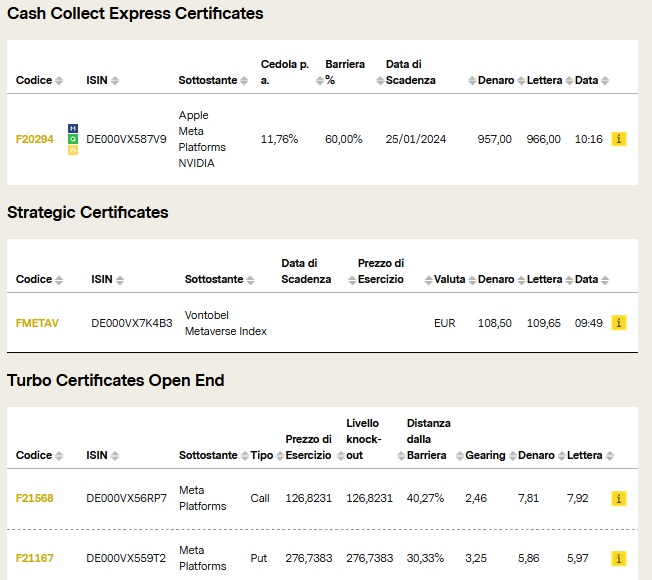Image resolution: width=652 pixels, height=580 pixels.
Task: Sort Turbo Certificates by Sottostante
Action: tap(245, 456)
